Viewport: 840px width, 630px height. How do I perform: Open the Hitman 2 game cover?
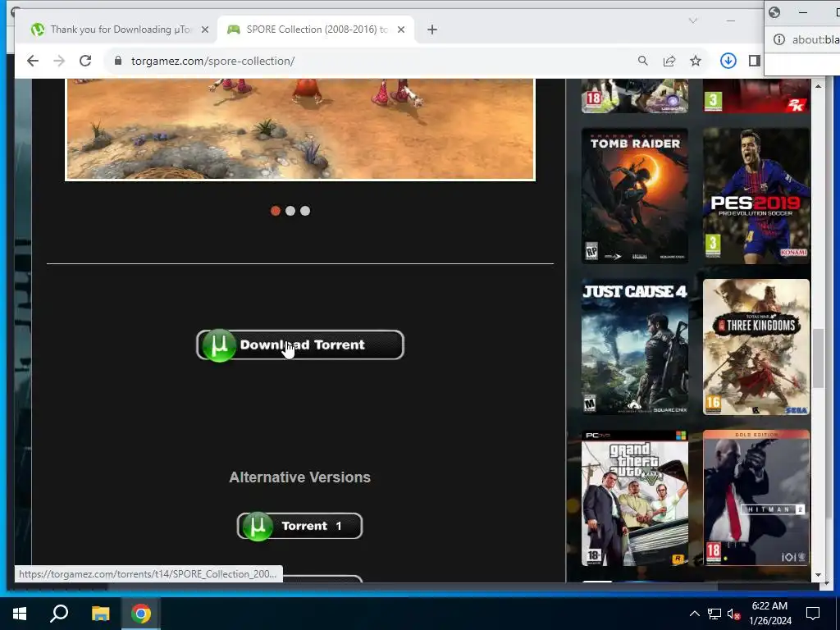coord(756,498)
